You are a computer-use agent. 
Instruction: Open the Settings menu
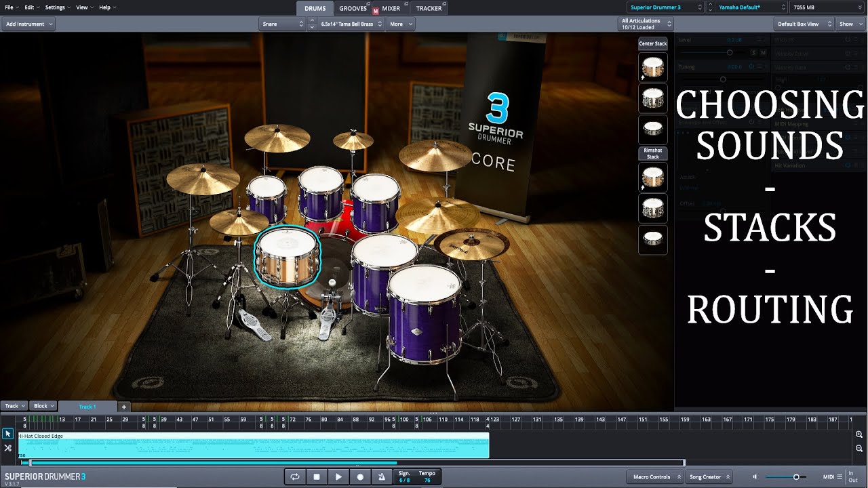pos(58,7)
